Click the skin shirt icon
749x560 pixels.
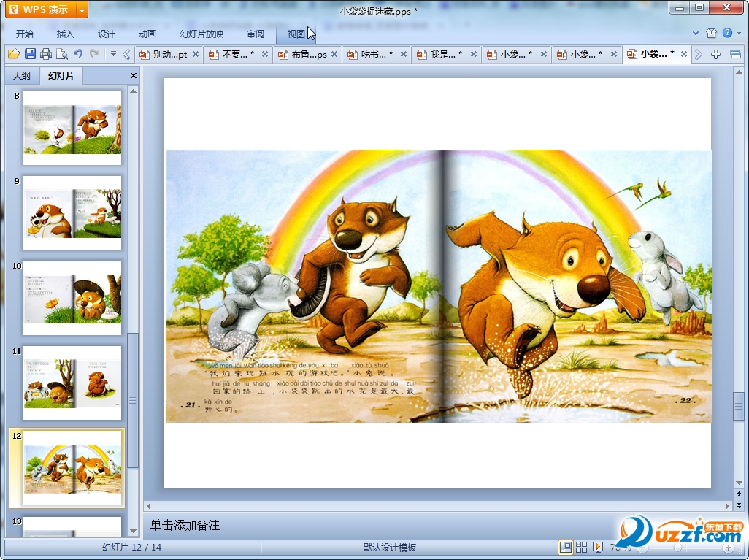point(711,33)
